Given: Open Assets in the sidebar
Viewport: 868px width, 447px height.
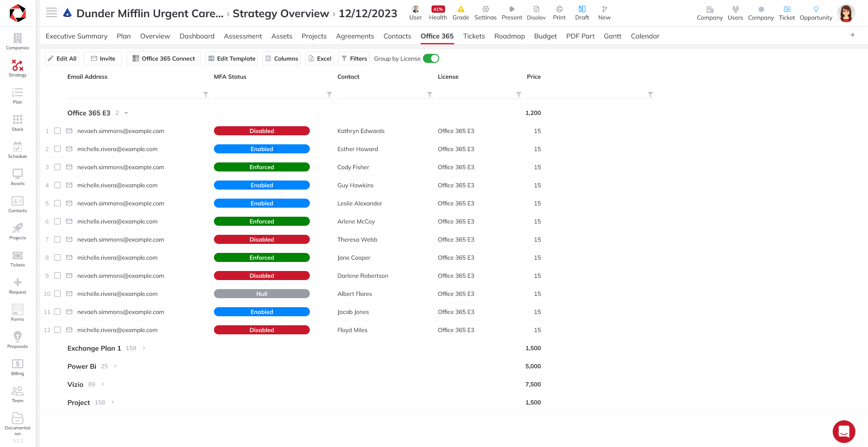Looking at the screenshot, I should (18, 177).
